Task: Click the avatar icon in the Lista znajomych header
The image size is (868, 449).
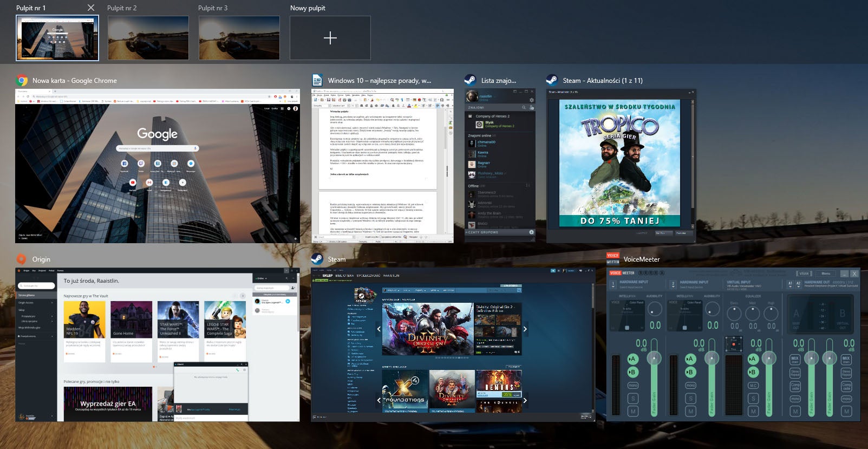Action: [x=472, y=97]
